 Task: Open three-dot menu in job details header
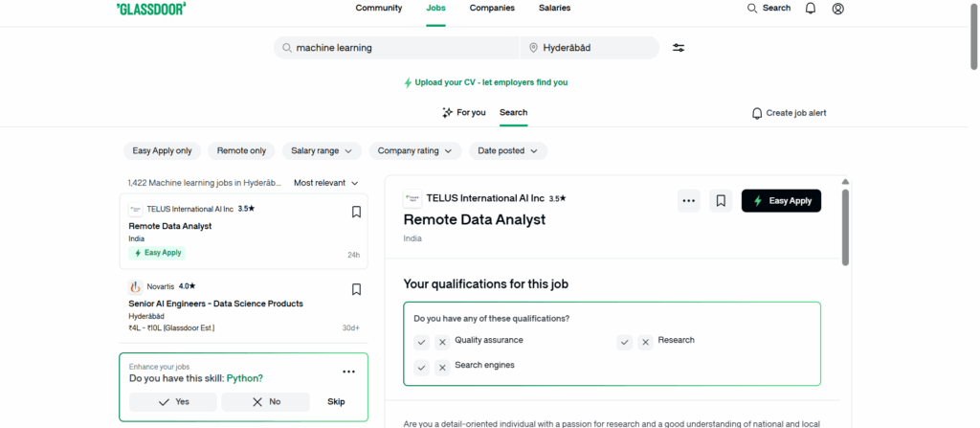pos(689,201)
